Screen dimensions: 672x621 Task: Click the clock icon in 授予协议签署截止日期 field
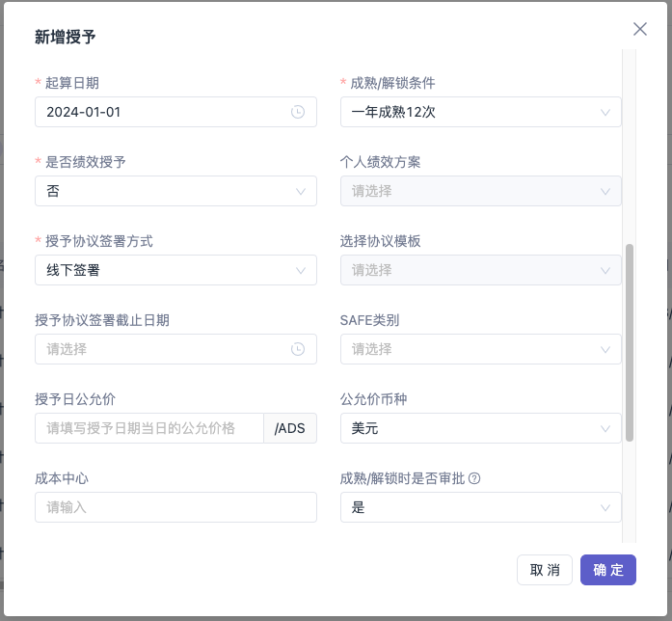[298, 349]
